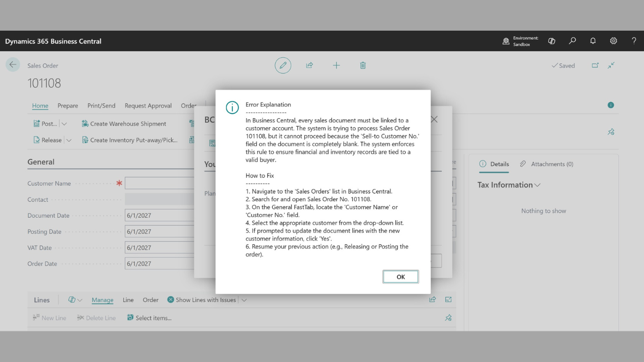Click Create Inventory Put-away/Pick...
This screenshot has width=644, height=362.
[x=129, y=140]
